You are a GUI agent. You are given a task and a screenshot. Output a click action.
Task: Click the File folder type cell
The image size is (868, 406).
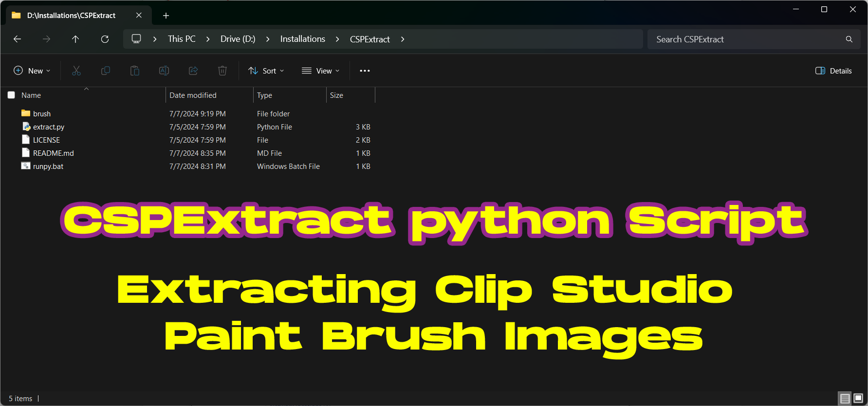tap(273, 113)
